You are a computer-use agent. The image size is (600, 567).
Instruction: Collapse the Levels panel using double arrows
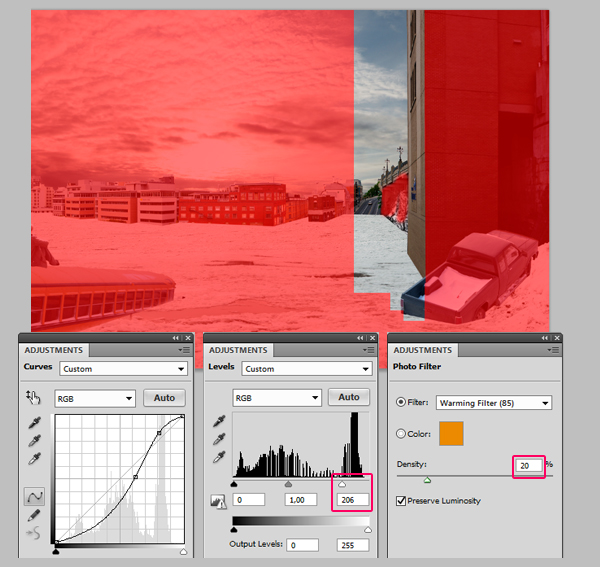[x=360, y=338]
